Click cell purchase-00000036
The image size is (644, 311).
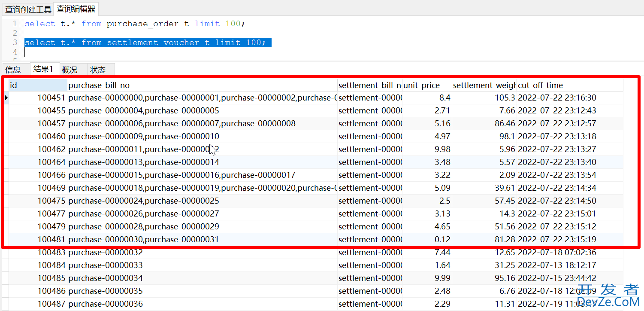tap(202, 304)
